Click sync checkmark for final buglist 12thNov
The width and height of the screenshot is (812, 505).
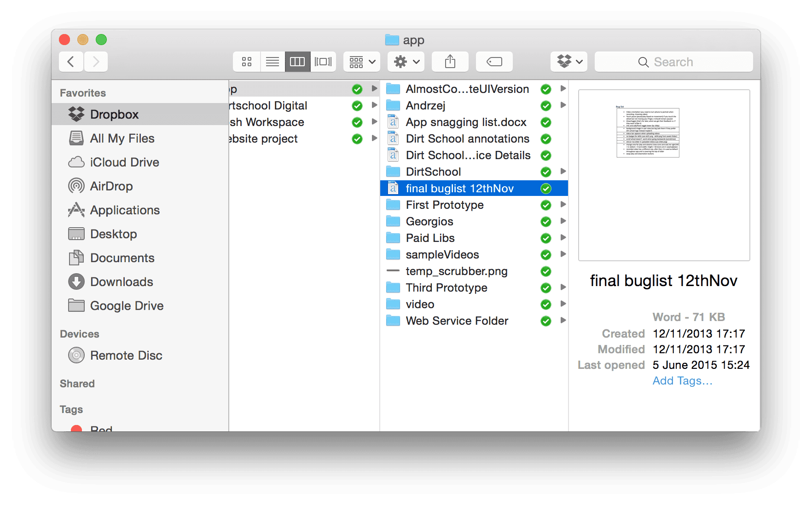point(546,189)
